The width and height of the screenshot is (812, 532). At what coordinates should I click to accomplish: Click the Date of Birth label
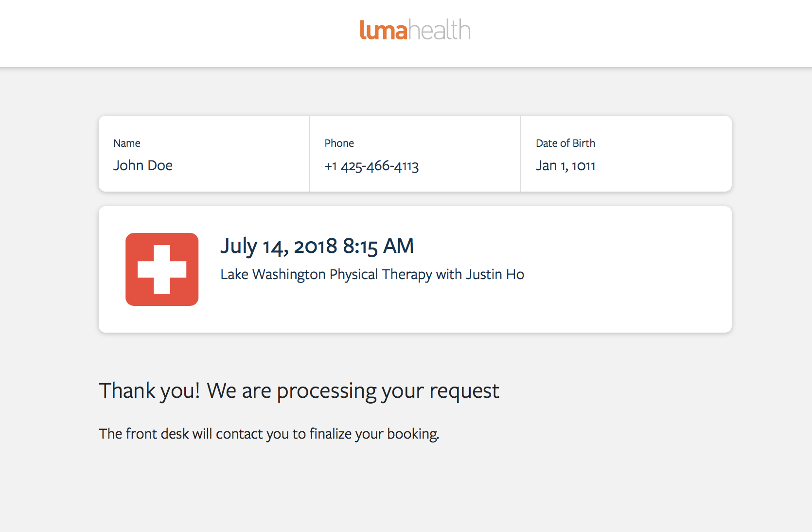pyautogui.click(x=565, y=143)
